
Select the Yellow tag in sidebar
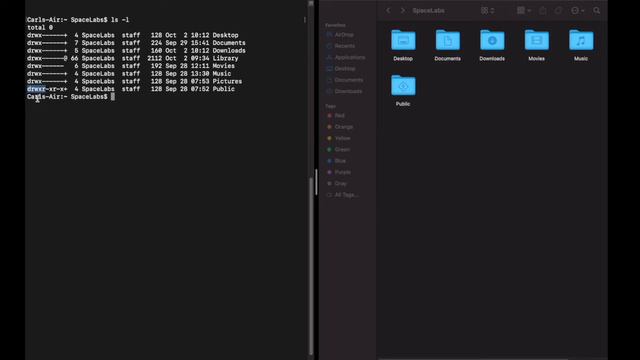coord(339,138)
